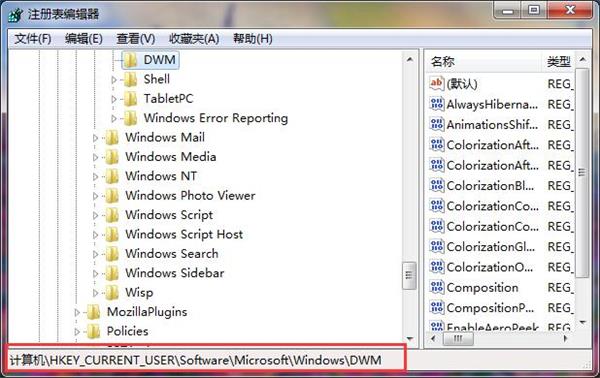Expand the Windows Script key

(95, 215)
